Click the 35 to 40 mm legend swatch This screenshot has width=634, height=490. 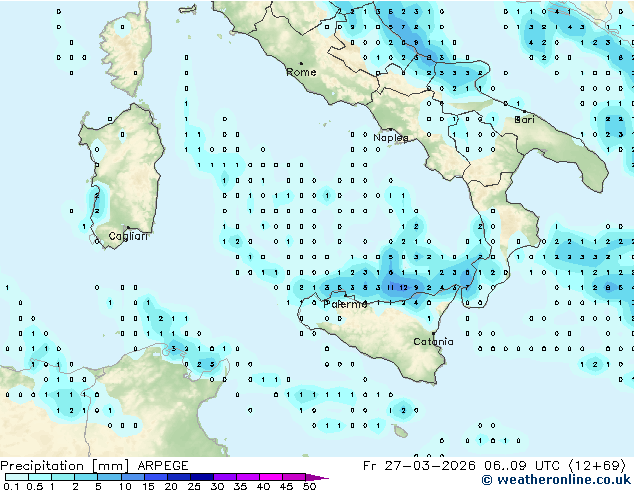pyautogui.click(x=248, y=477)
